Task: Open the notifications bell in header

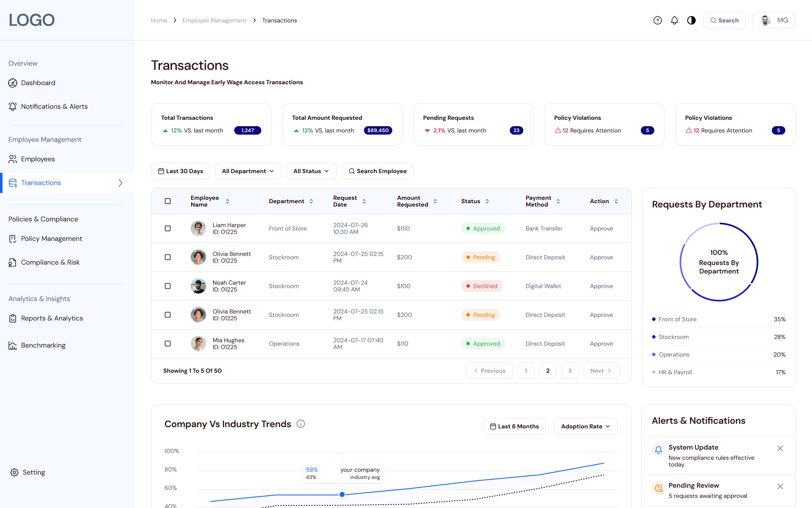Action: [x=675, y=20]
